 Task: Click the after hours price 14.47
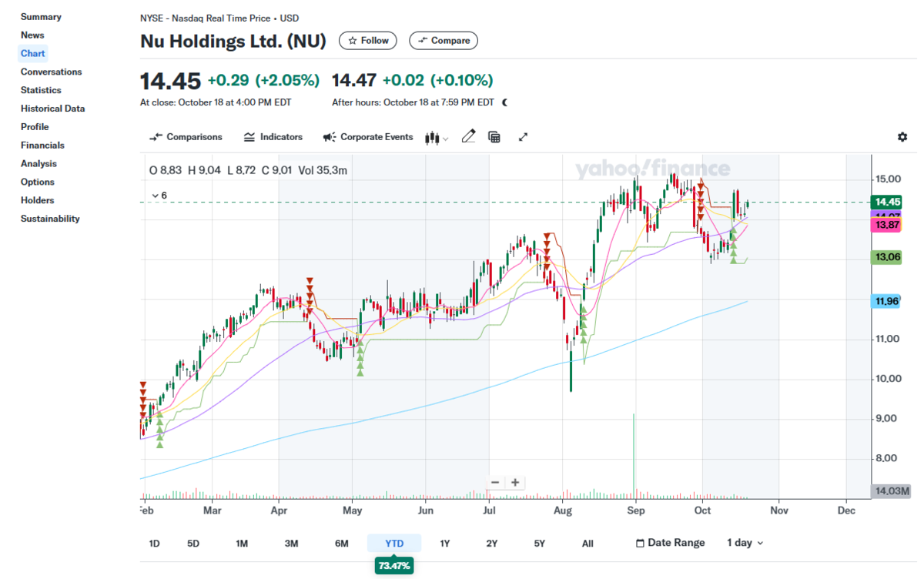pos(354,80)
